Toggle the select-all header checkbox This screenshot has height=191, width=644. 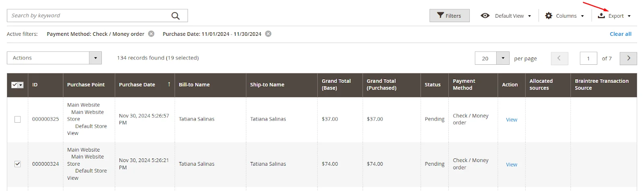(14, 85)
